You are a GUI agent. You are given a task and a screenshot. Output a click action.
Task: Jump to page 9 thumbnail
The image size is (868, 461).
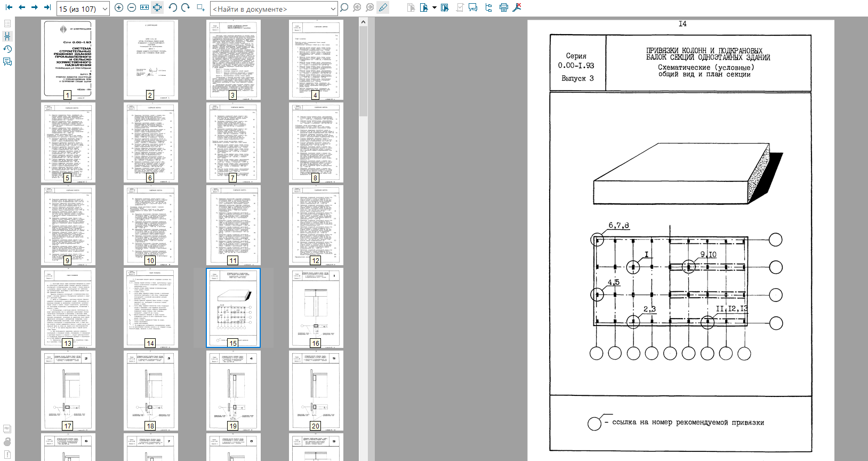[68, 225]
